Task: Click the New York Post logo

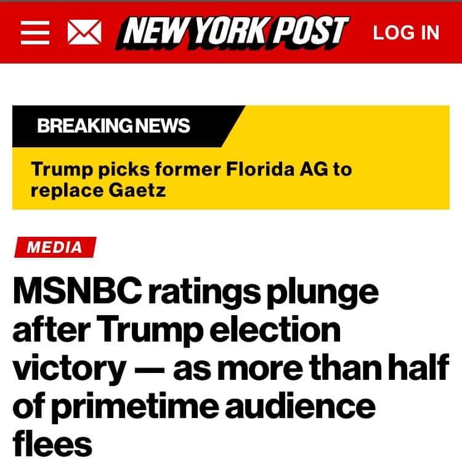Action: coord(234,32)
